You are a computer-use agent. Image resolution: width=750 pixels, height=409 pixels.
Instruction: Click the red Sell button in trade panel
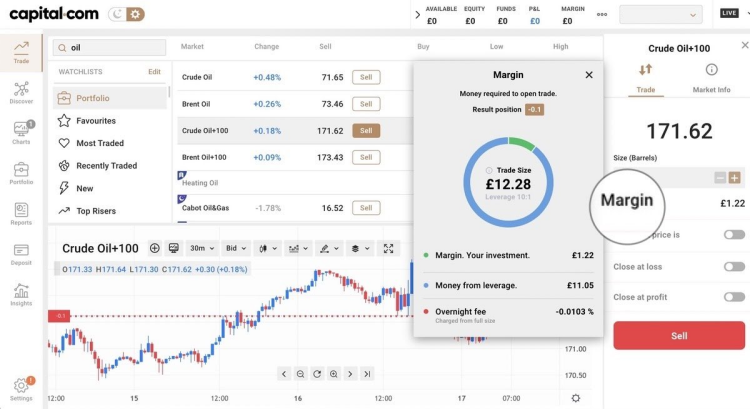pos(679,336)
